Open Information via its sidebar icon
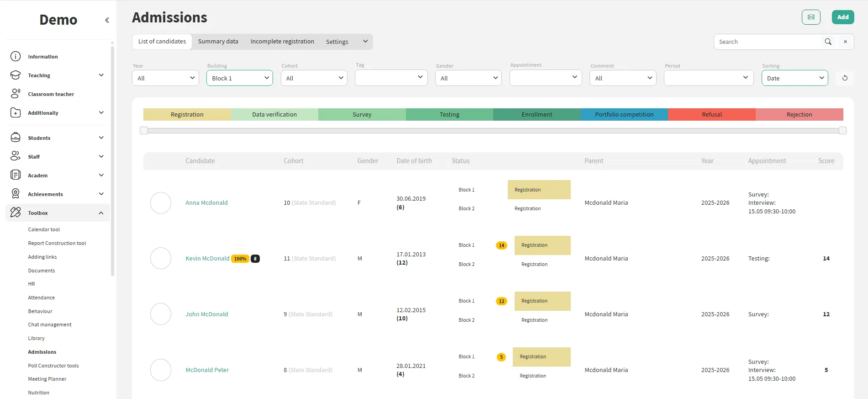The width and height of the screenshot is (868, 399). [x=16, y=57]
